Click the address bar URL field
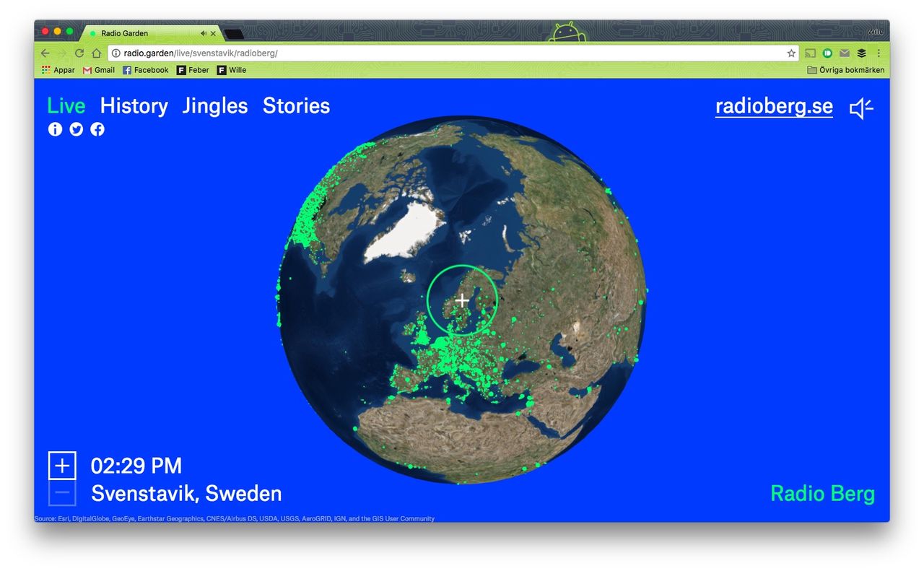The image size is (924, 571). [433, 53]
